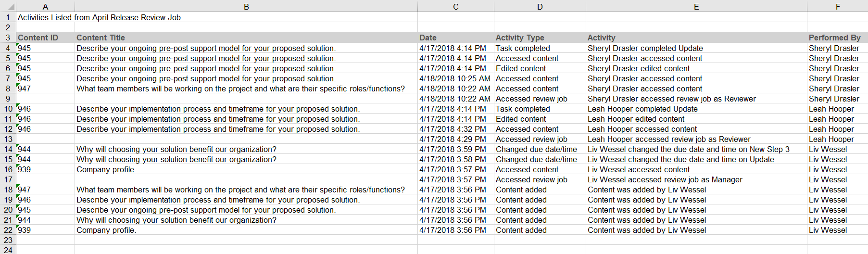The width and height of the screenshot is (868, 254).
Task: Click the 'Performed By' header cell
Action: [838, 38]
